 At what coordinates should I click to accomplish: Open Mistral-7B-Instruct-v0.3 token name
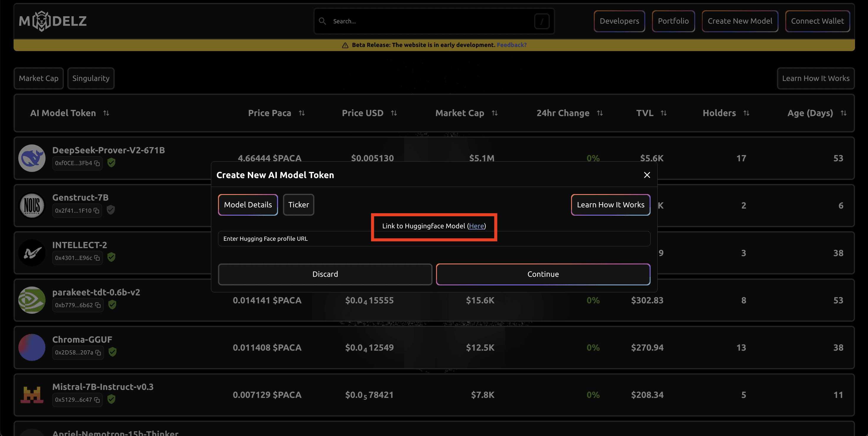(103, 387)
